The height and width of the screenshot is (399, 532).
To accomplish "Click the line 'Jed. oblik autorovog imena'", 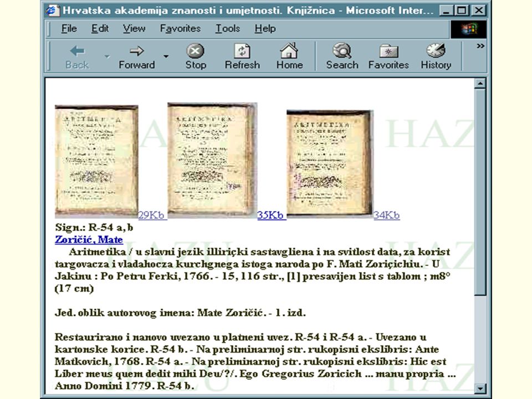I will (x=181, y=313).
